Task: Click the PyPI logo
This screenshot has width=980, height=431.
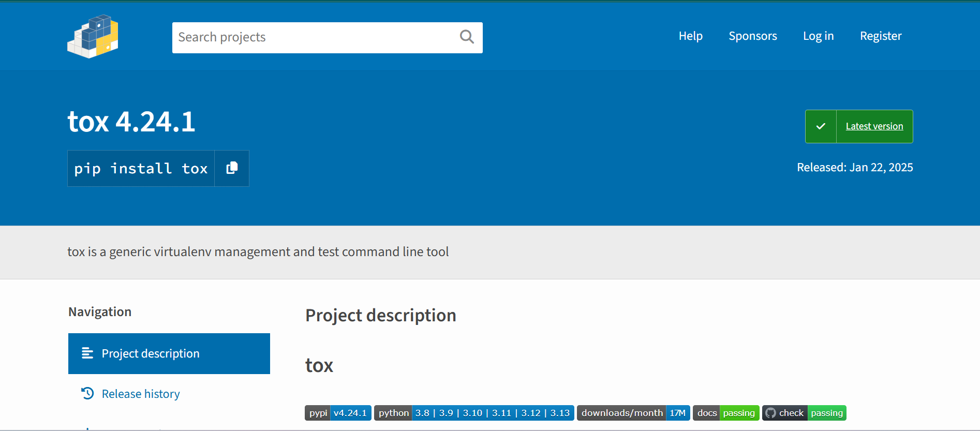Action: 93,36
